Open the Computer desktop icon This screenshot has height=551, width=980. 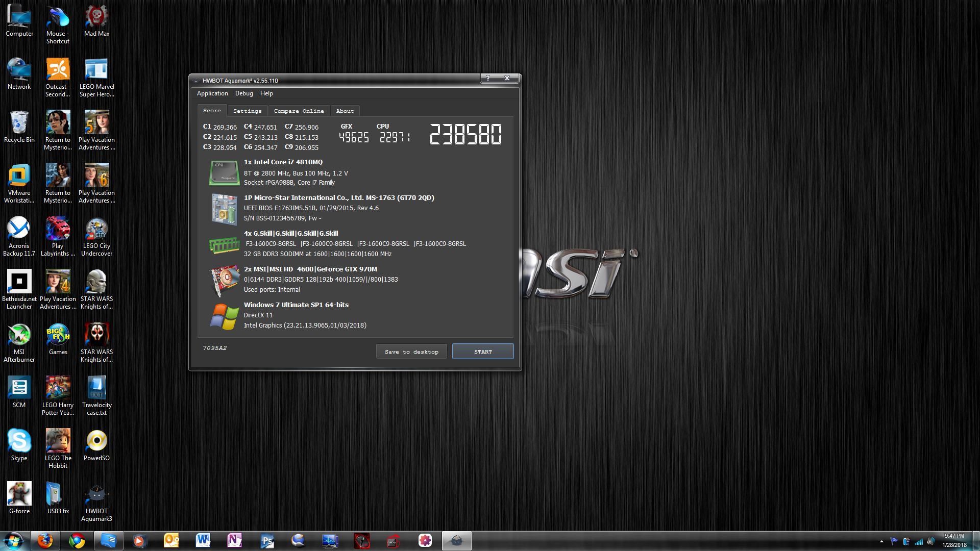tap(19, 21)
